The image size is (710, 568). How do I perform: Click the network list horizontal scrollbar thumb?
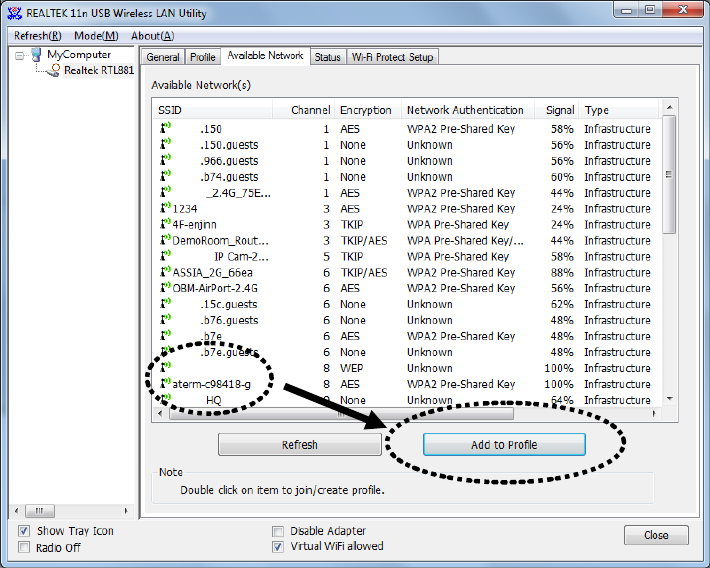[341, 414]
